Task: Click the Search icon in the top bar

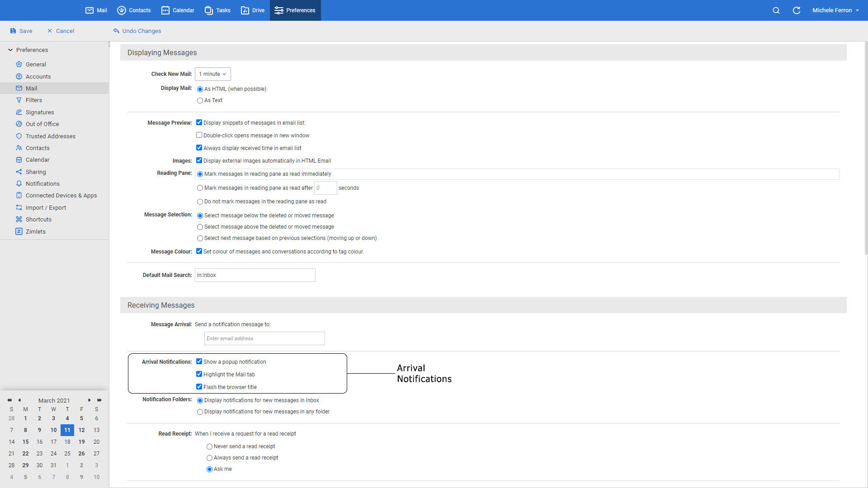Action: 776,10
